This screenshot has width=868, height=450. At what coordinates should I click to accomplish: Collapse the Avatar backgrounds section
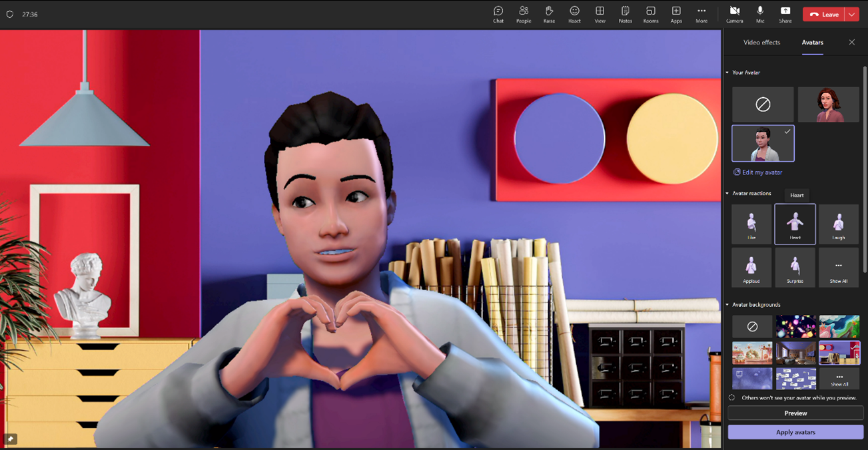click(x=725, y=304)
